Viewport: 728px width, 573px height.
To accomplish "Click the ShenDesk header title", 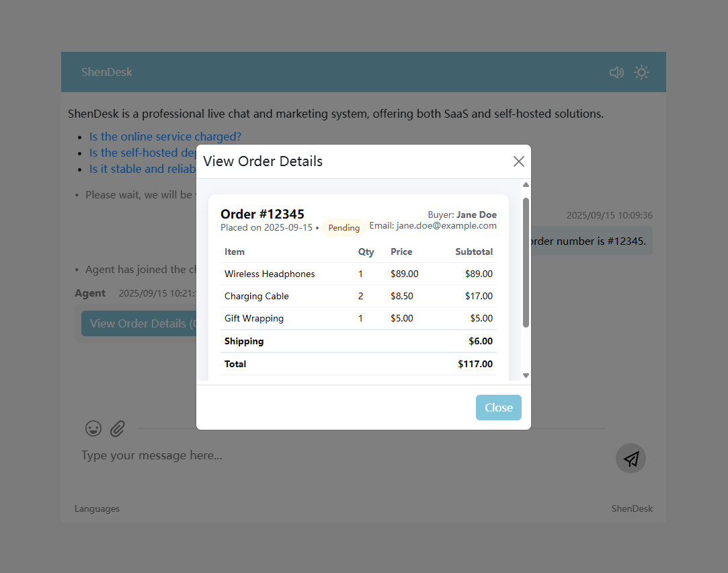I will [x=107, y=72].
